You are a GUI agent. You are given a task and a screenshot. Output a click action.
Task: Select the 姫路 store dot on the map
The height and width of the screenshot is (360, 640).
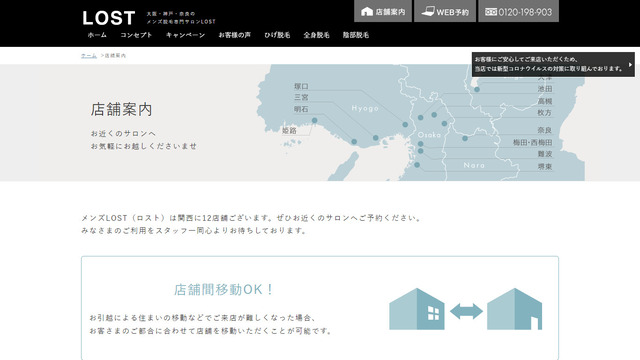(314, 120)
